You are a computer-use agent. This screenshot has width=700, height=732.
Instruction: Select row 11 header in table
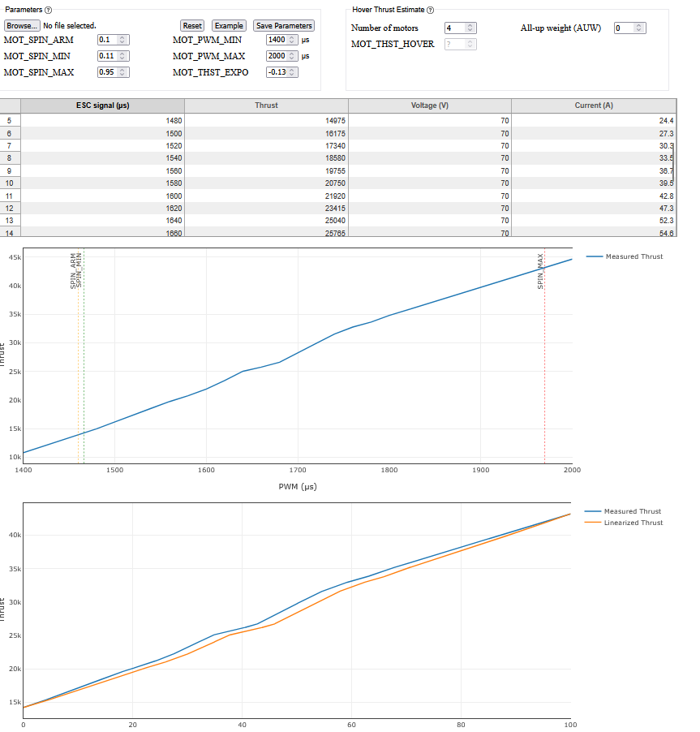pyautogui.click(x=9, y=196)
